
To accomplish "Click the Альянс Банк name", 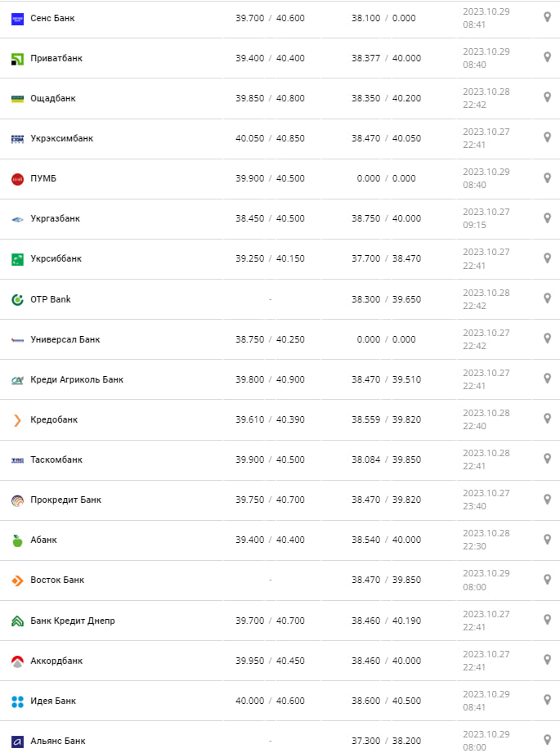I will click(57, 741).
